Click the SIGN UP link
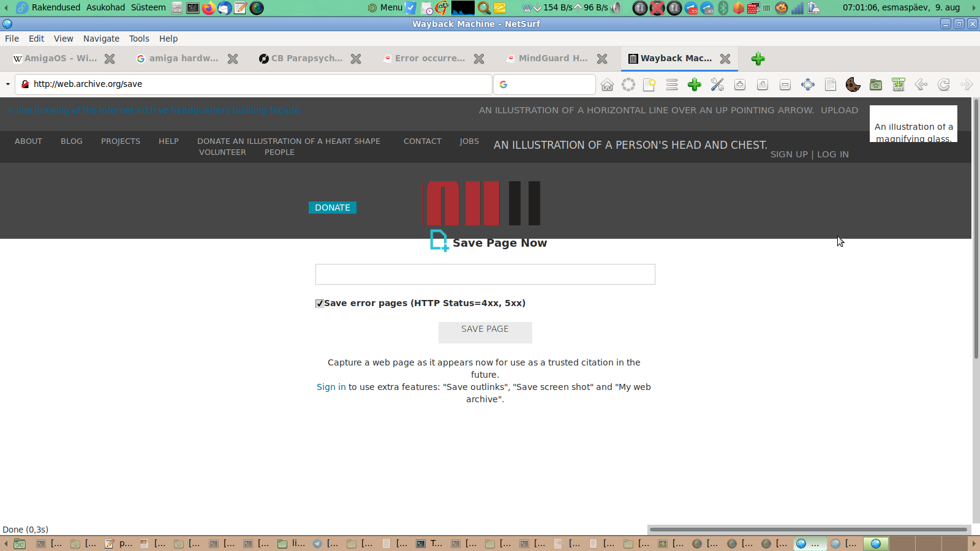This screenshot has height=551, width=980. coord(789,154)
